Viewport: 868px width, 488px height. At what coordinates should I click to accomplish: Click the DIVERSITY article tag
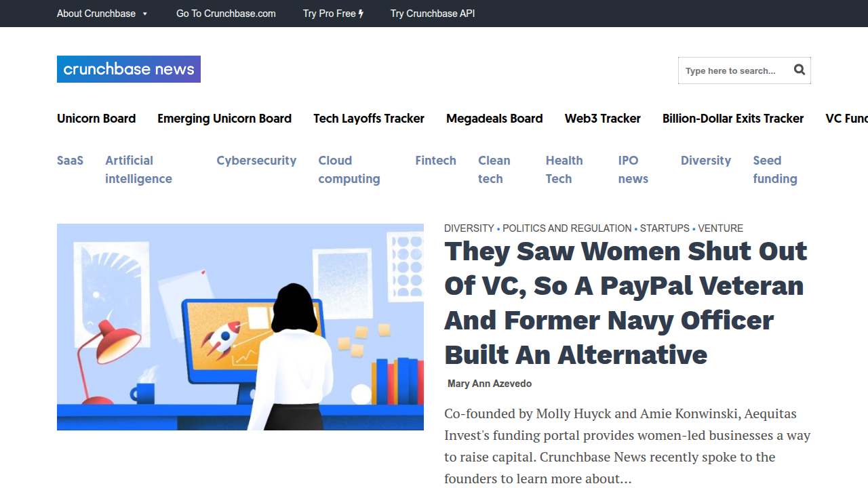coord(469,228)
